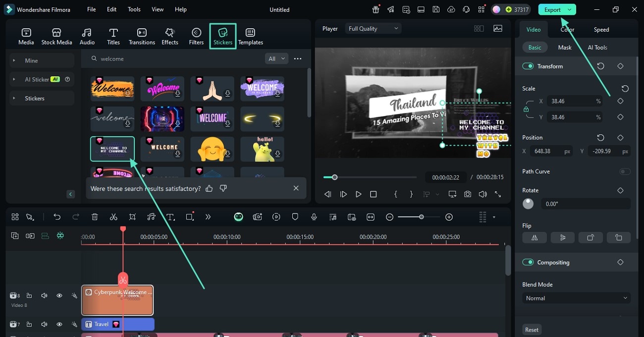Click the snapshot camera icon in player
The height and width of the screenshot is (337, 644).
[x=468, y=194]
